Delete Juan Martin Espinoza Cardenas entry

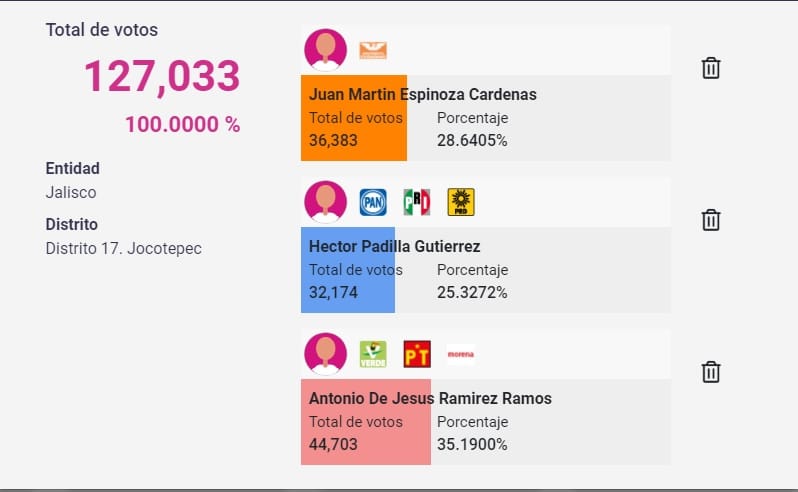pos(710,68)
